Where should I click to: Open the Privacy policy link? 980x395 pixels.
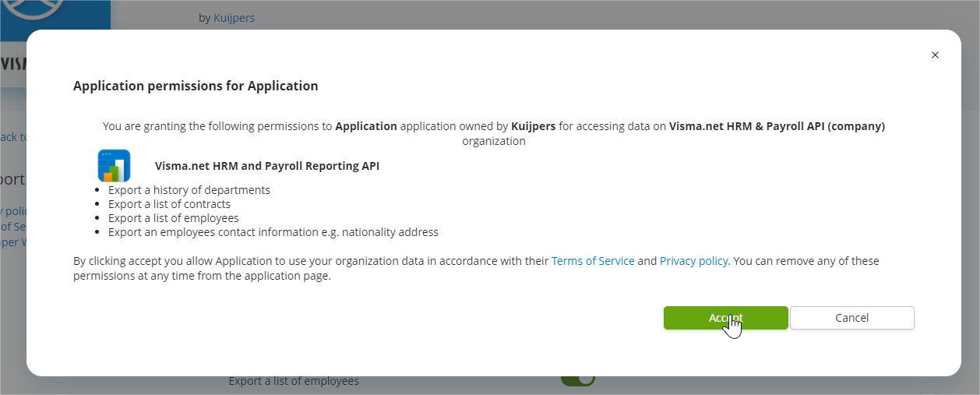click(693, 261)
